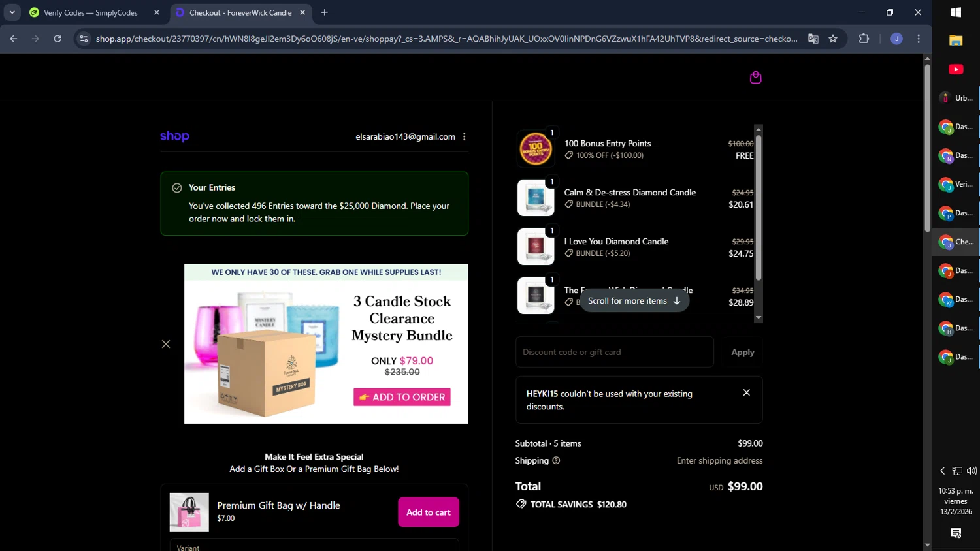Open the notification center icon
Image resolution: width=980 pixels, height=551 pixels.
[956, 533]
